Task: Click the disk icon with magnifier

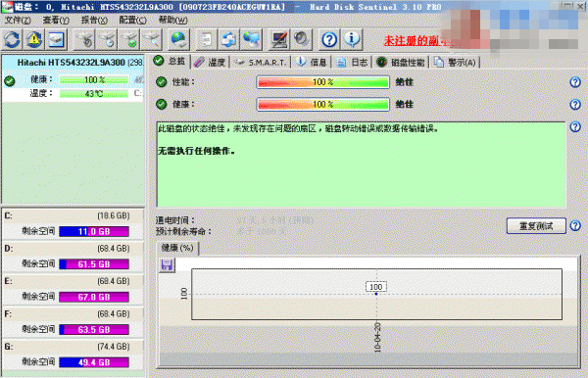Action: [152, 39]
